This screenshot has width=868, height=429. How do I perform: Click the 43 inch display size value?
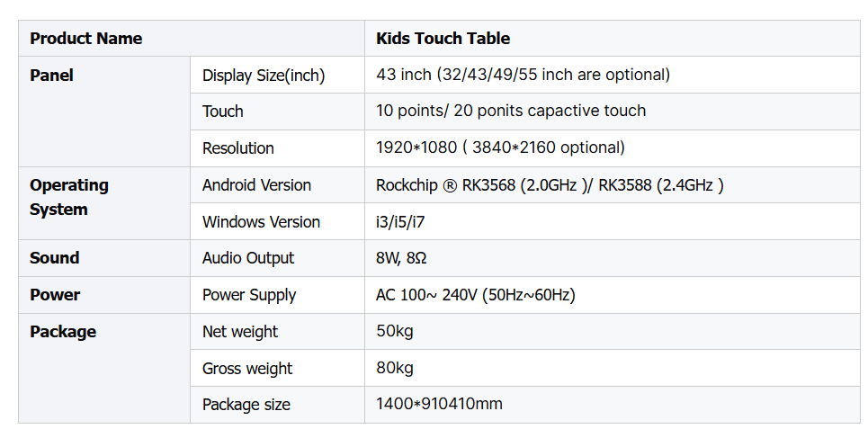(523, 75)
